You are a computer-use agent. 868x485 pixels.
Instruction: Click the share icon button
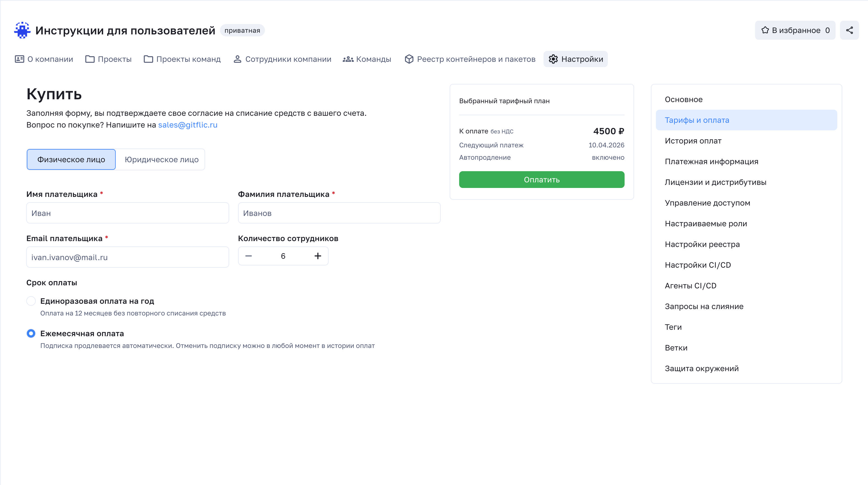[x=849, y=30]
